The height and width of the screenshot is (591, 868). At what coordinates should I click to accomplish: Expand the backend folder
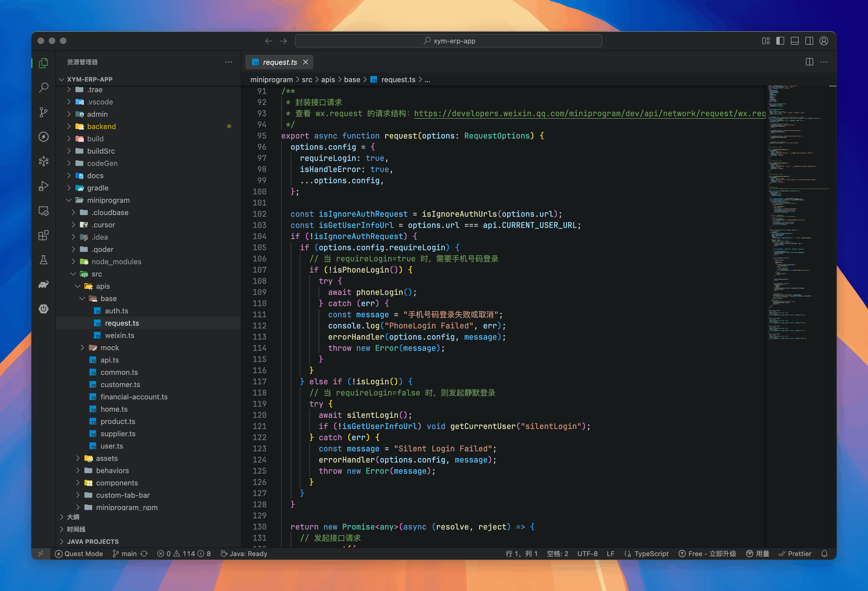(x=101, y=127)
